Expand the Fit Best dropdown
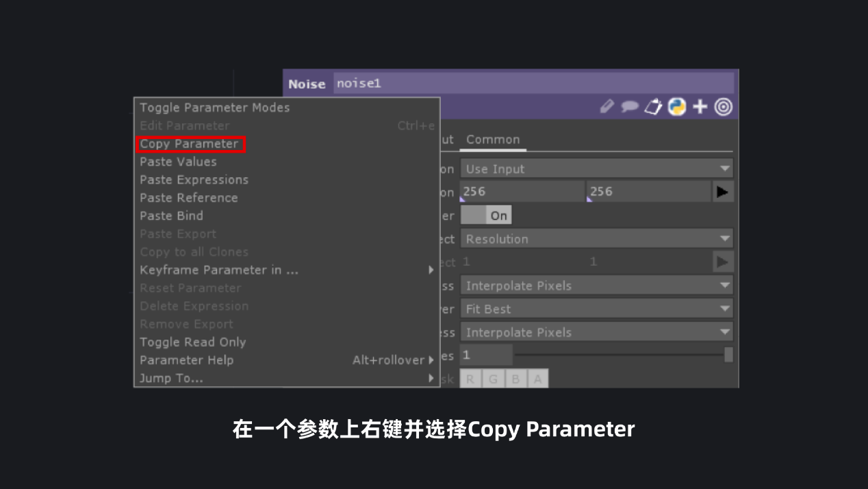 pos(596,308)
